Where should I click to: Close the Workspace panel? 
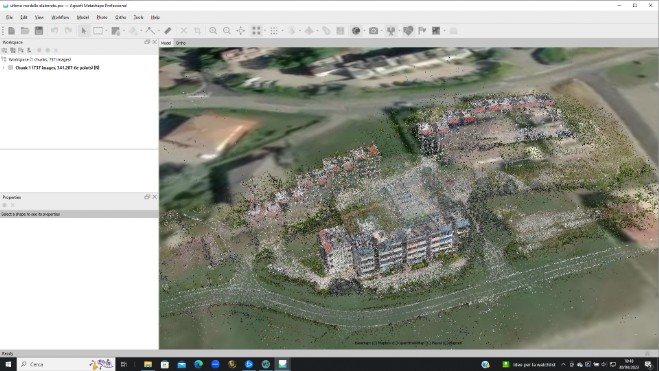[x=155, y=42]
